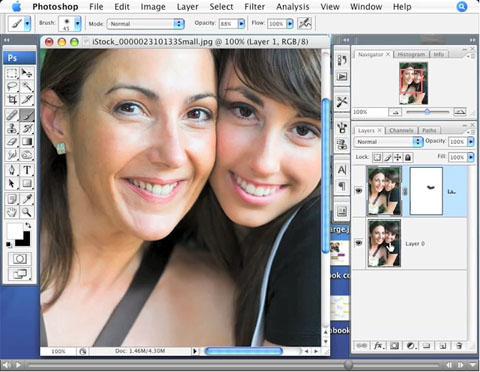
Task: Delete layer trash button
Action: coord(459,346)
